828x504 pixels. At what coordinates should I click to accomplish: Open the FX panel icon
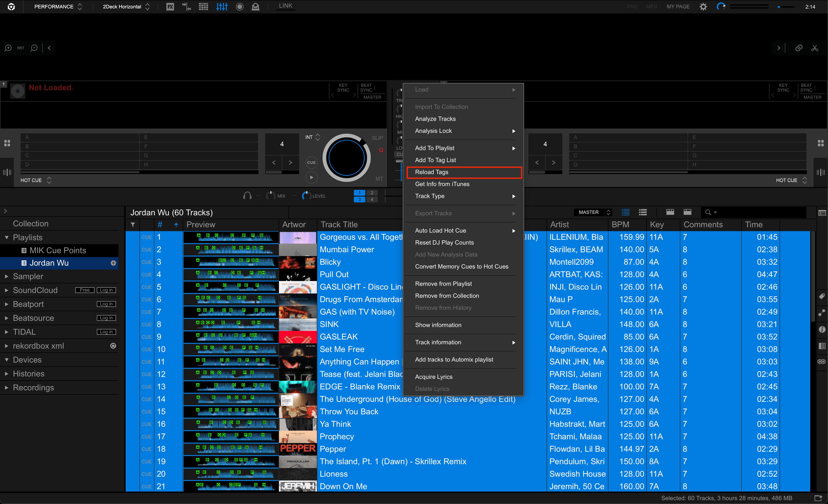pyautogui.click(x=170, y=6)
